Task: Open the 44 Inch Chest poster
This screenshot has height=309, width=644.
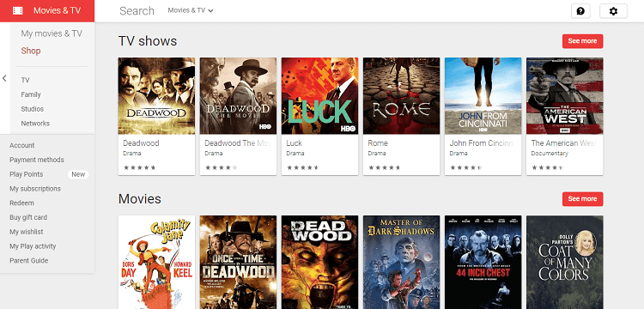Action: [x=483, y=262]
